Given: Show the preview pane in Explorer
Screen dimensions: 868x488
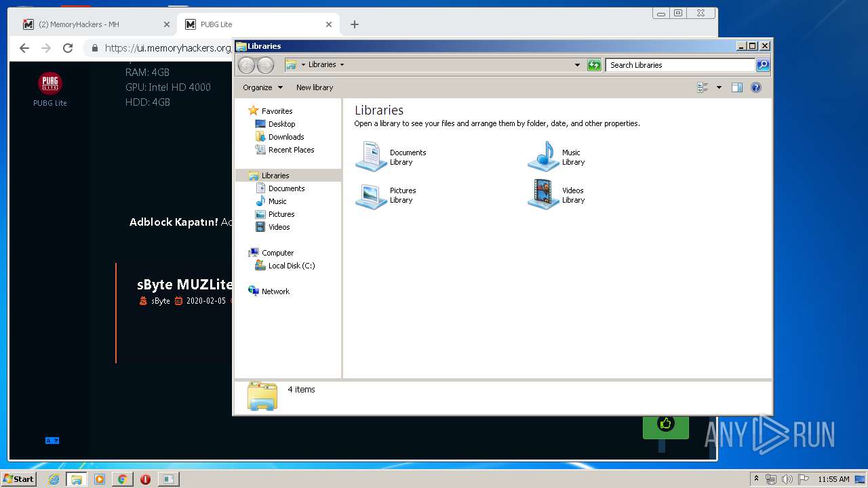Looking at the screenshot, I should [737, 87].
